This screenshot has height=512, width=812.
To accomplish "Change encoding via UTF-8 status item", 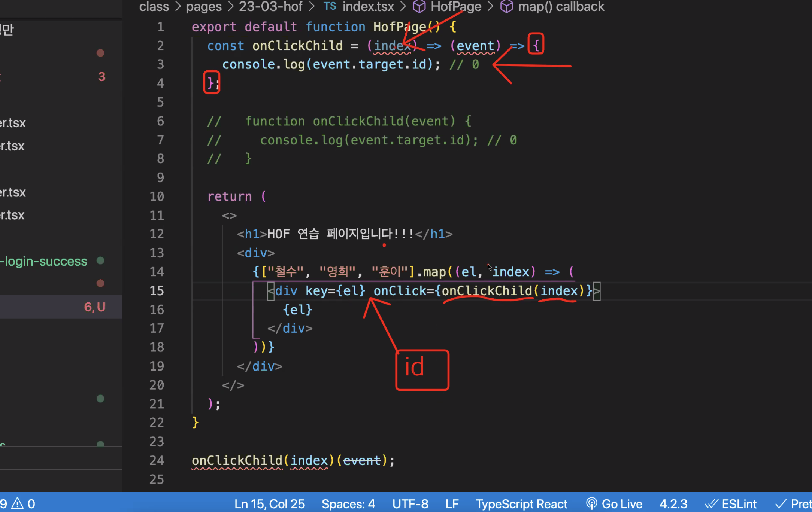I will point(410,504).
